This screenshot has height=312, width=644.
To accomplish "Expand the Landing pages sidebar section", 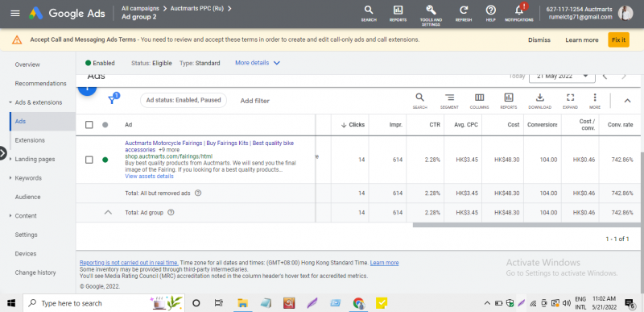I will 10,159.
